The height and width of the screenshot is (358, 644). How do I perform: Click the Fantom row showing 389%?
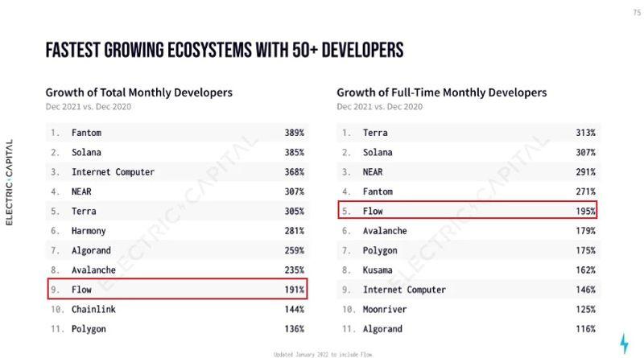pos(176,132)
